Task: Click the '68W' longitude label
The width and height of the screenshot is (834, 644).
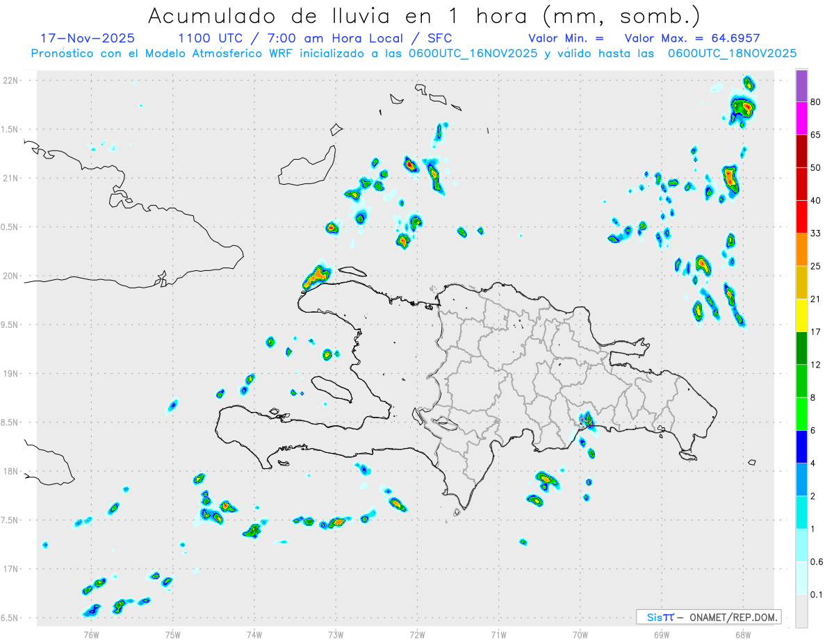Action: pyautogui.click(x=743, y=634)
